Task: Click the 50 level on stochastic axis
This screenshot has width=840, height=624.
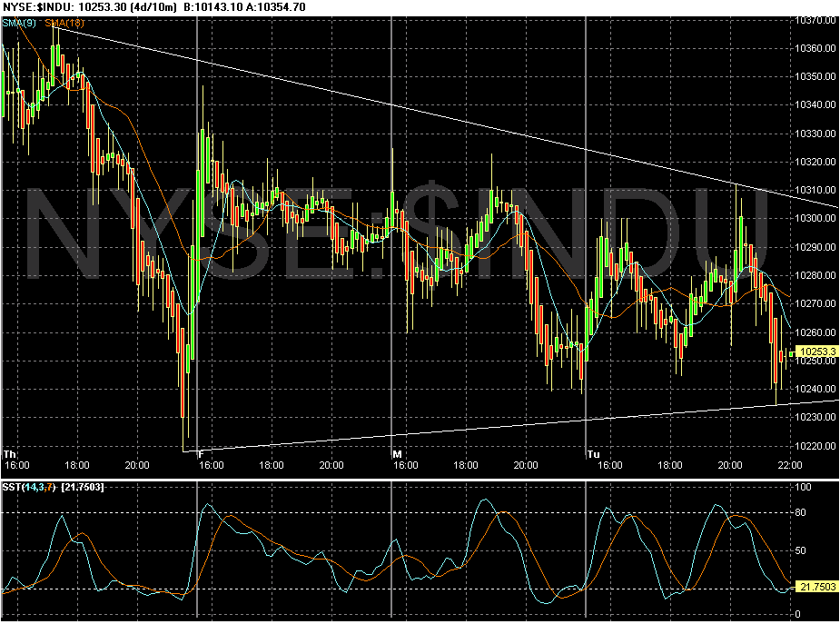Action: (x=800, y=550)
